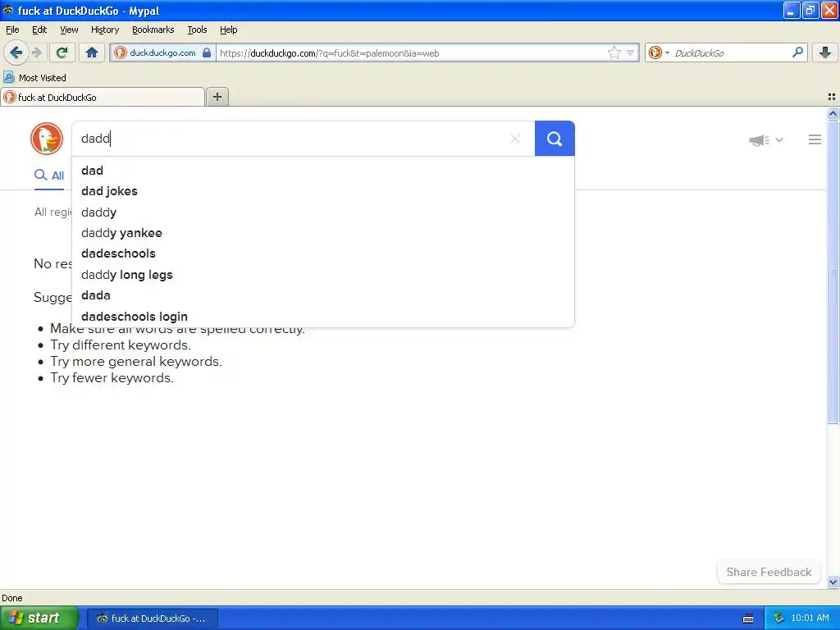This screenshot has width=840, height=630.
Task: Bookmark this page with the star icon
Action: coord(614,52)
